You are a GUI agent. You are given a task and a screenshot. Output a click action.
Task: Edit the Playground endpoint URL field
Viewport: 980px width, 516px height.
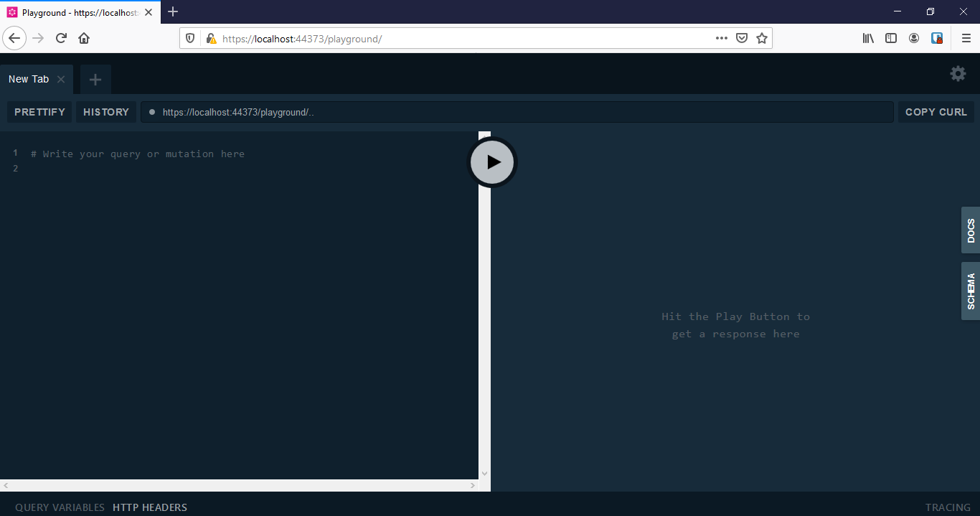[x=517, y=112]
